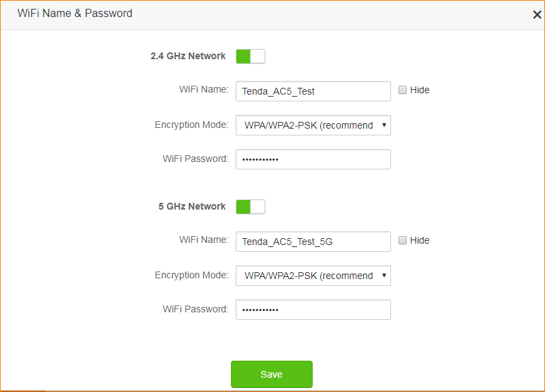The width and height of the screenshot is (545, 392).
Task: Click the 2.4 GHz "Encryption Mode:" label
Action: pos(191,125)
